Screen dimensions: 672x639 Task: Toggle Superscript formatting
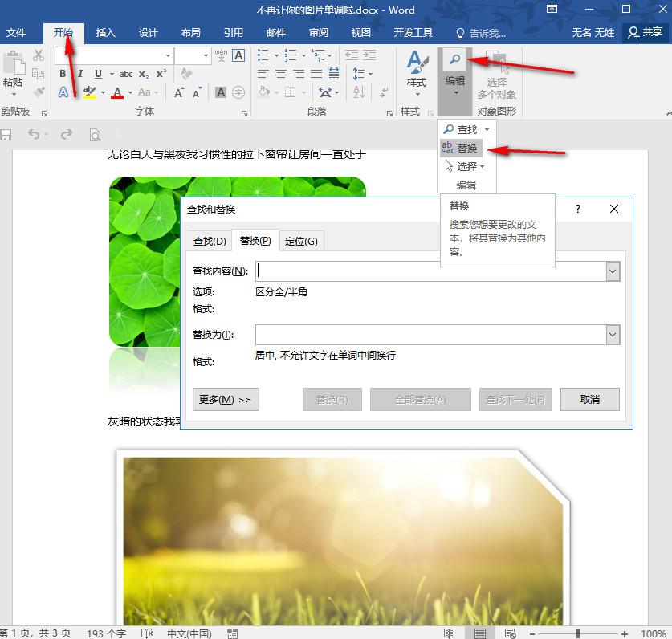pyautogui.click(x=161, y=74)
